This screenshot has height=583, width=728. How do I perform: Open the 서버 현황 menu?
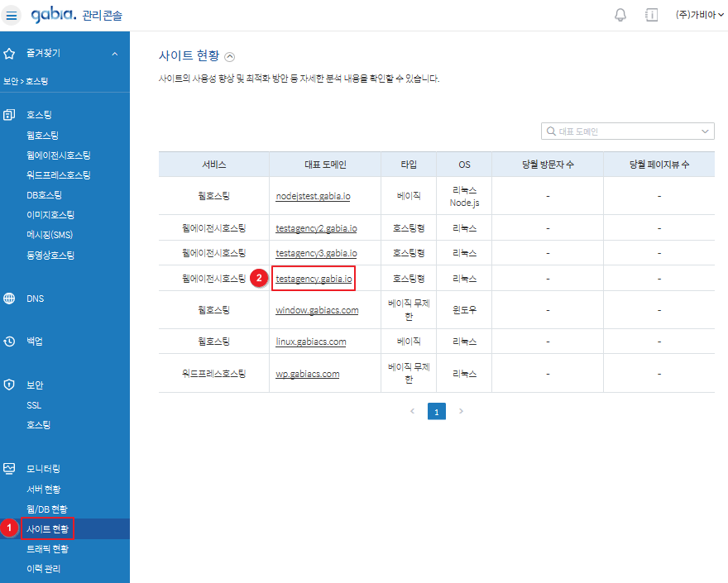pyautogui.click(x=44, y=490)
